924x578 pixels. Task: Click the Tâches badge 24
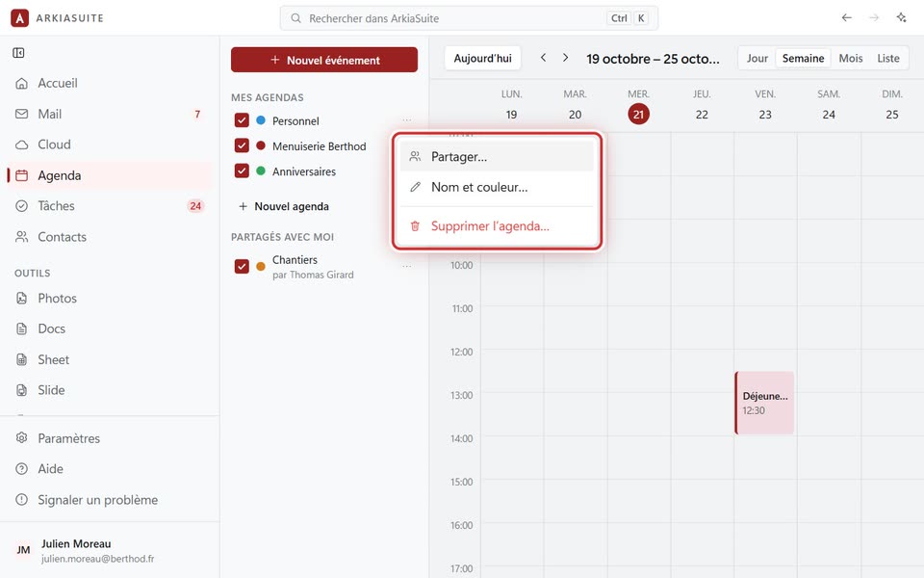pos(195,206)
